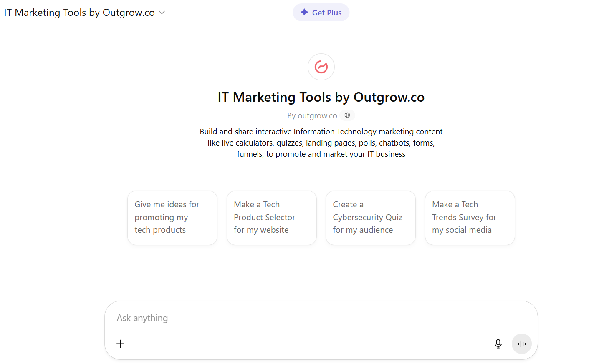Click 'my social media' text in last card
The image size is (594, 364).
tap(462, 230)
